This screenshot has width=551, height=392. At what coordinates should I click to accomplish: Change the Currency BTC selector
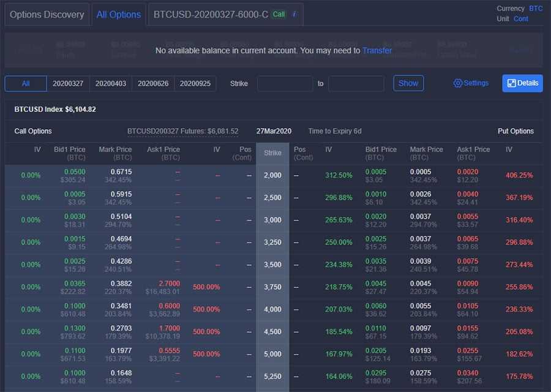click(x=536, y=9)
